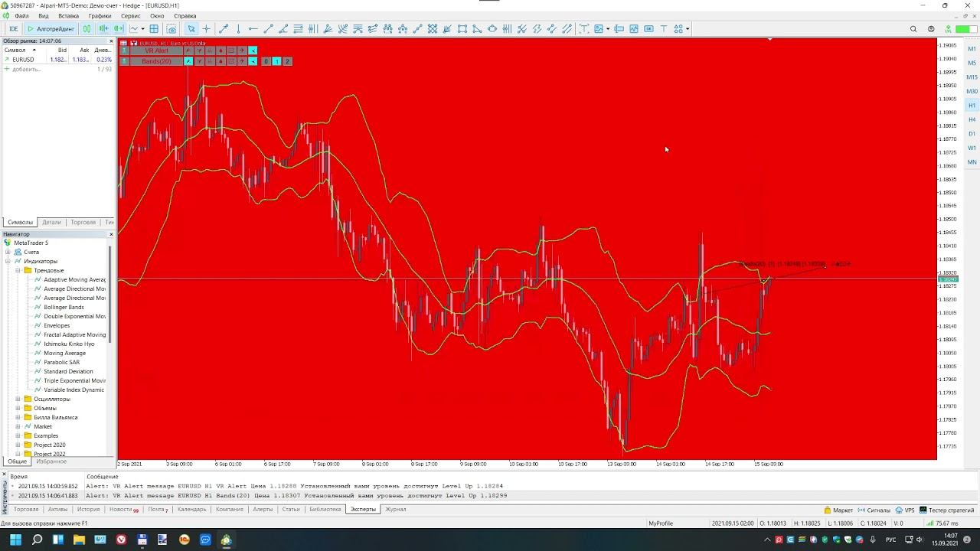Toggle buffer 1 button on Bands row
This screenshot has height=551, width=980.
point(277,61)
